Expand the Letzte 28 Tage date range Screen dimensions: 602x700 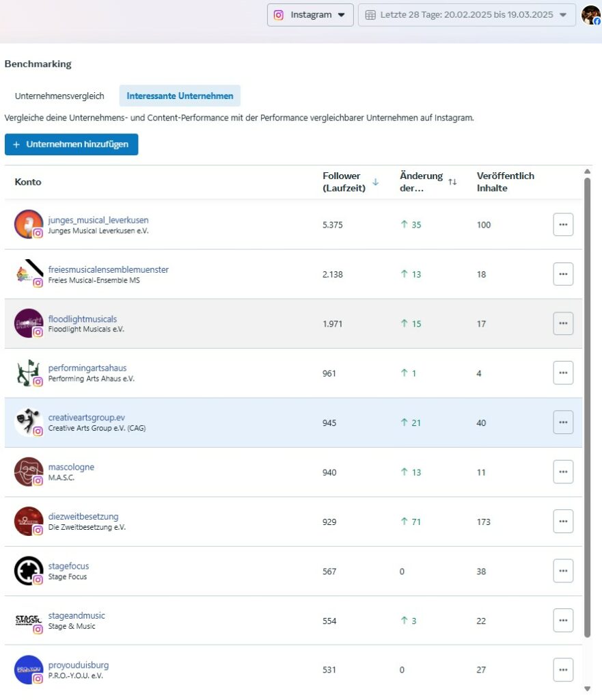(467, 15)
